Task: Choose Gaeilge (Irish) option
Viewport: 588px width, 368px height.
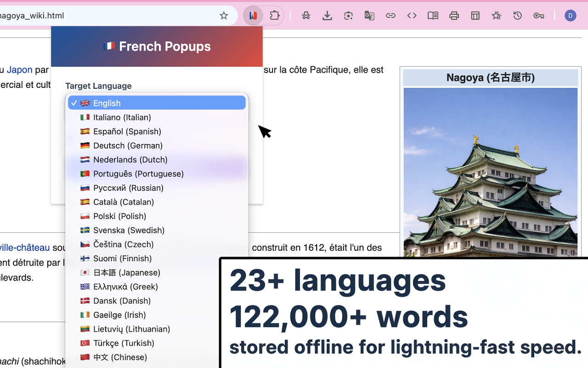Action: tap(157, 315)
